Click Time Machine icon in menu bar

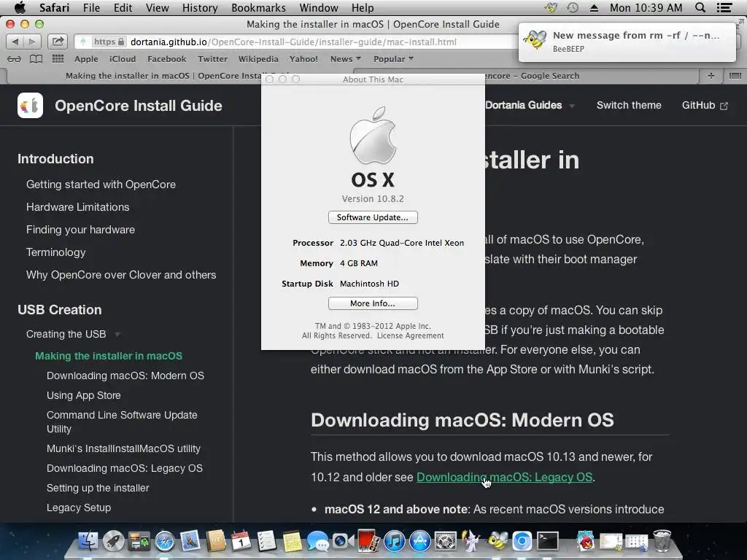[x=573, y=7]
